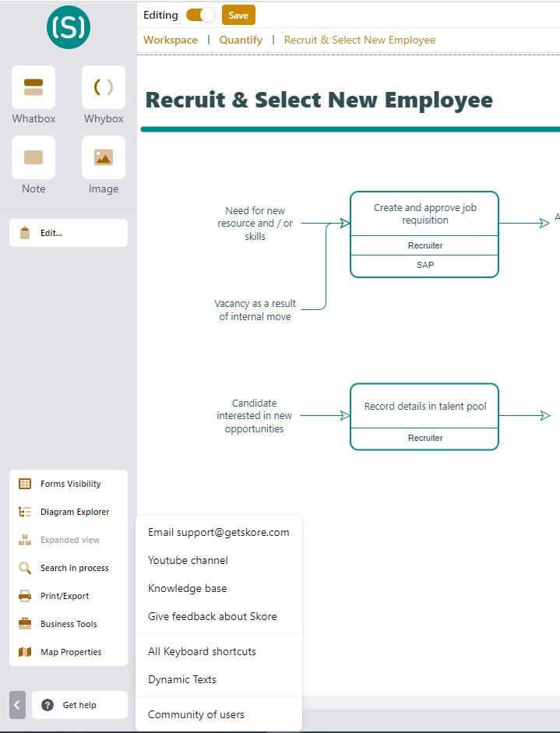Open Knowledge base menu entry
The width and height of the screenshot is (560, 733).
(x=219, y=589)
